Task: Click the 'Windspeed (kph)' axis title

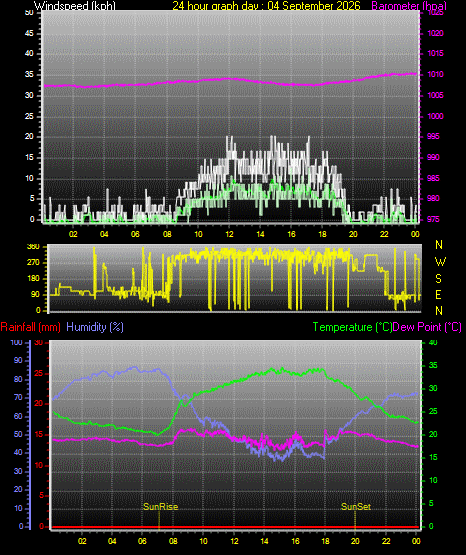Action: click(x=75, y=6)
